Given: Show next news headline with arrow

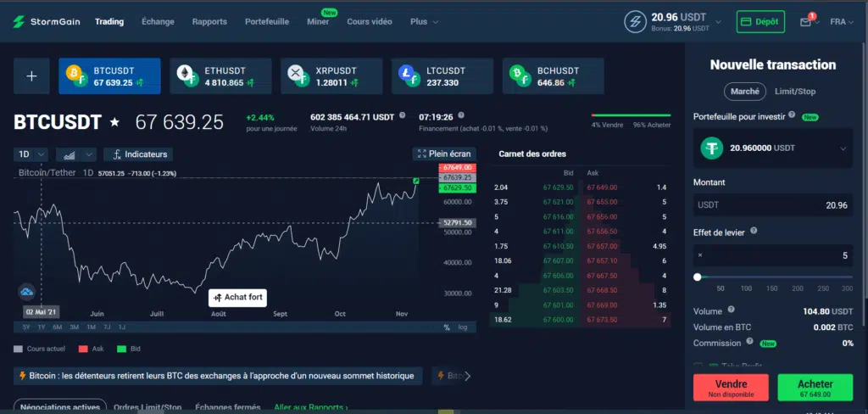Looking at the screenshot, I should click(467, 377).
